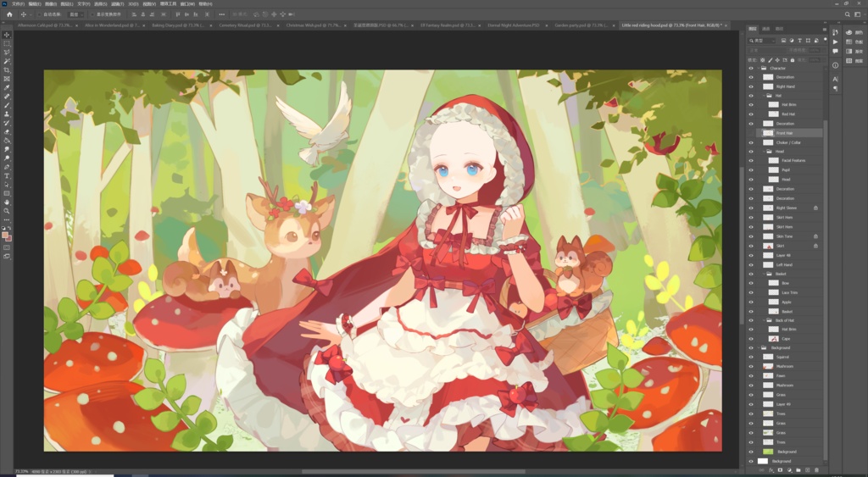Enable the Show Transform Controls (显示变换控件) checkbox

[92, 14]
